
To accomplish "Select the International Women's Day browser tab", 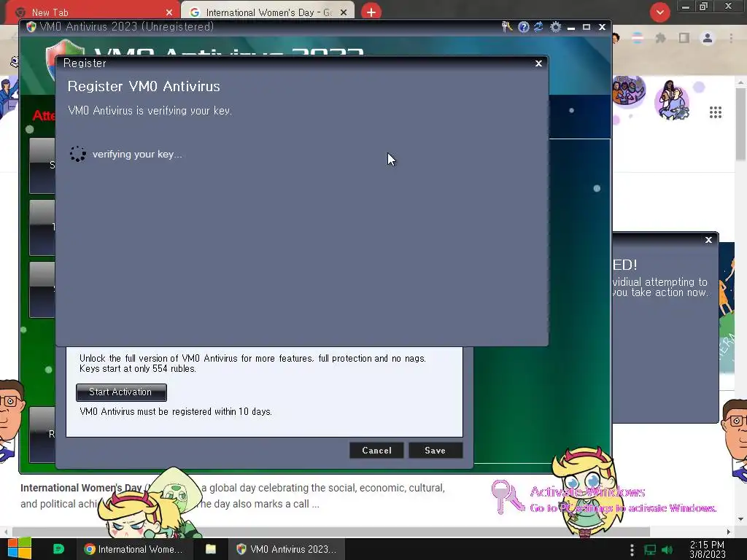I will tap(268, 12).
